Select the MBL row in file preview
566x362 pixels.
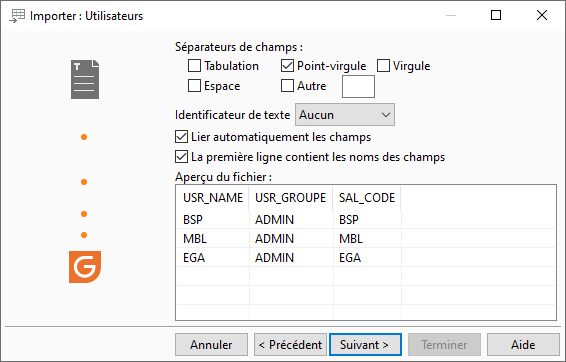coord(366,239)
